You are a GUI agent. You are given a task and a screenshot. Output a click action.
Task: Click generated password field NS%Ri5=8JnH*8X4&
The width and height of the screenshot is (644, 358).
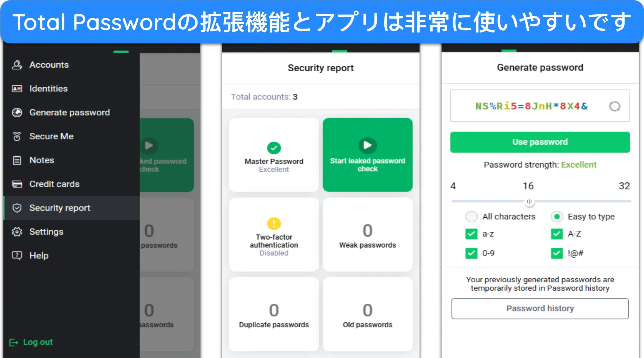coord(540,106)
